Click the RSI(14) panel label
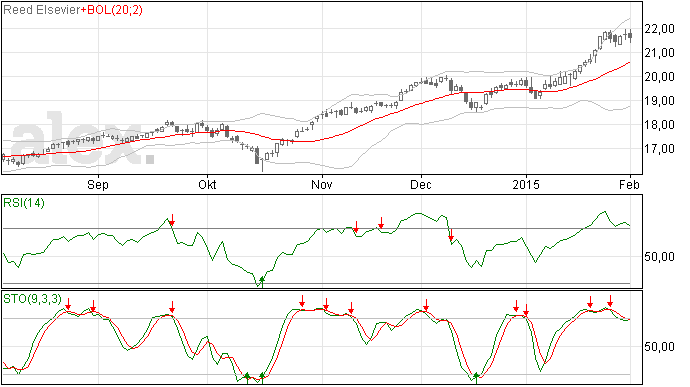Image resolution: width=690 pixels, height=387 pixels. 24,203
